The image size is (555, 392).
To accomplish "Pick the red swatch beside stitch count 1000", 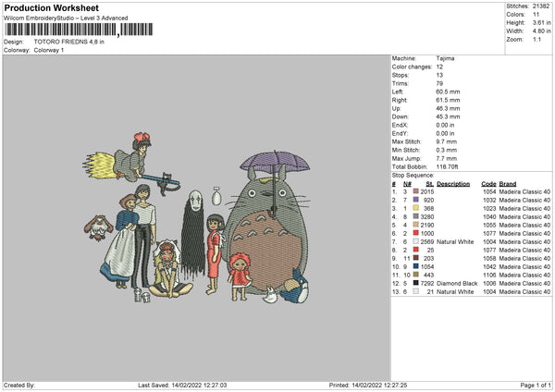I will [x=416, y=234].
